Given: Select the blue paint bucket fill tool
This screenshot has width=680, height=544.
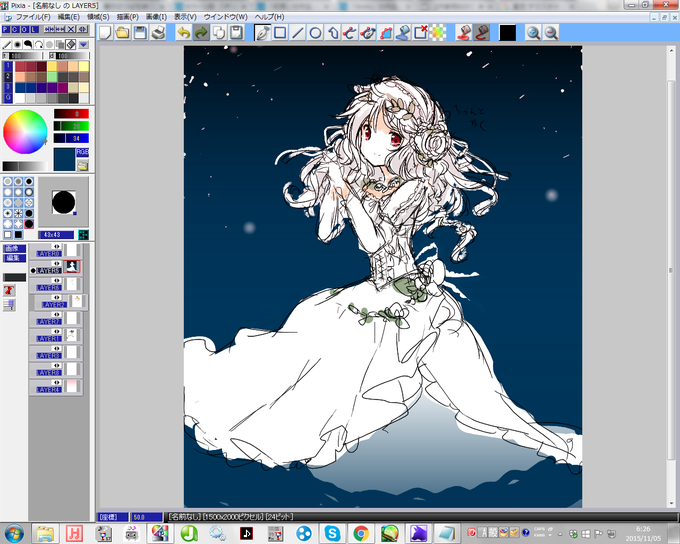Looking at the screenshot, I should pos(403,33).
